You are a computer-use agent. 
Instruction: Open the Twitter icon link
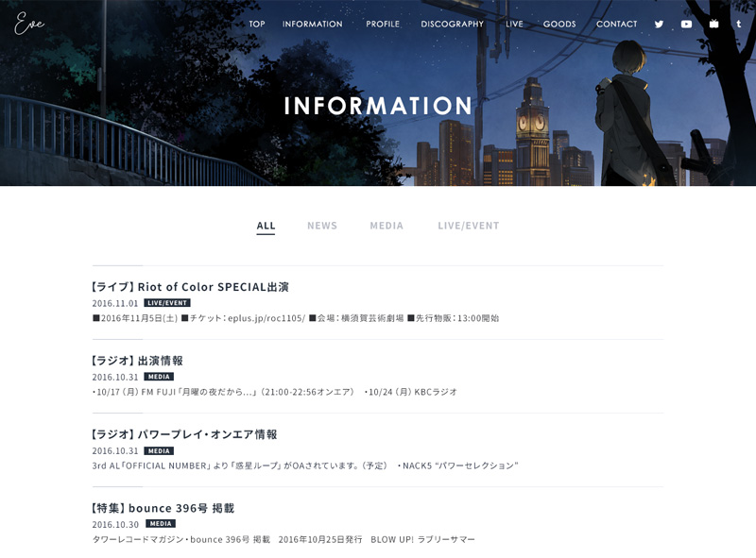coord(659,25)
